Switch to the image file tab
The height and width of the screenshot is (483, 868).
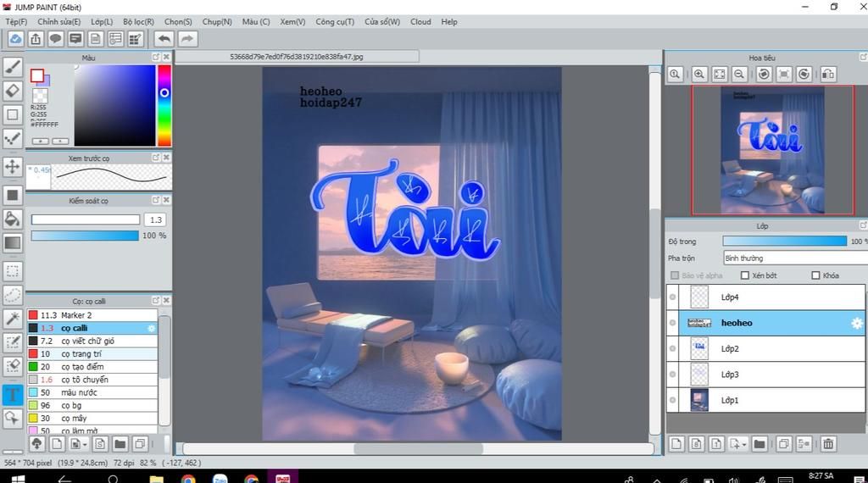pyautogui.click(x=297, y=57)
